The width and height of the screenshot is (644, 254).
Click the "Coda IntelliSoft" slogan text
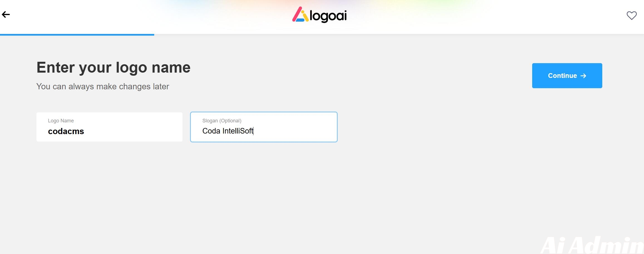228,131
